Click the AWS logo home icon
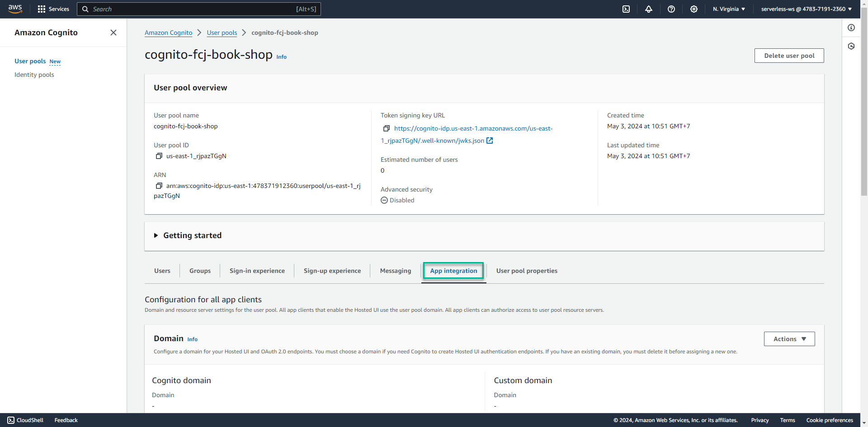The width and height of the screenshot is (868, 427). point(15,9)
